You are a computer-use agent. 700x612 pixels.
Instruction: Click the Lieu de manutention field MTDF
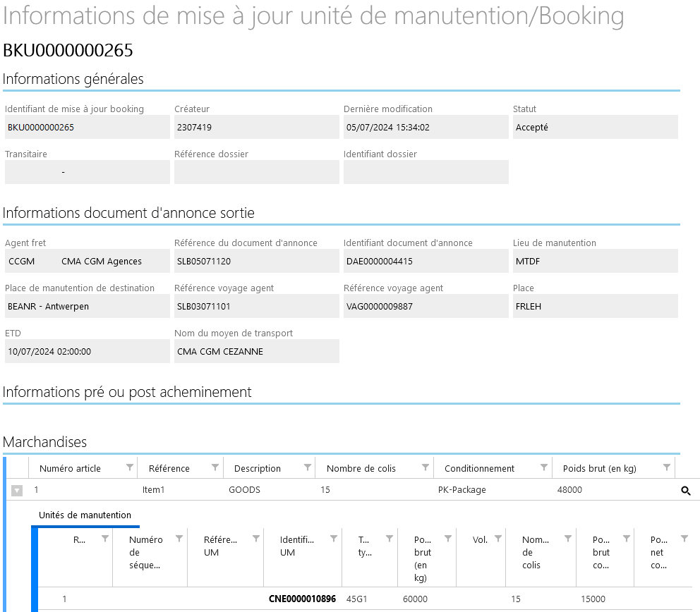[x=595, y=261]
